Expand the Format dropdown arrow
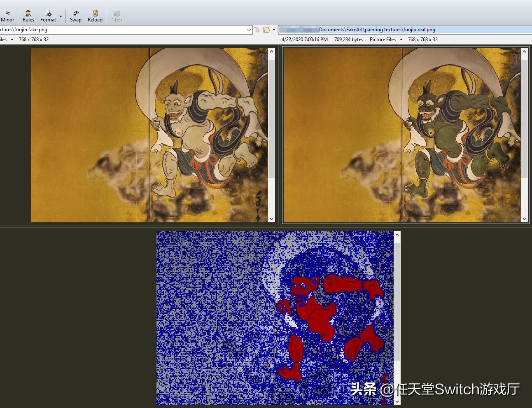 click(61, 16)
